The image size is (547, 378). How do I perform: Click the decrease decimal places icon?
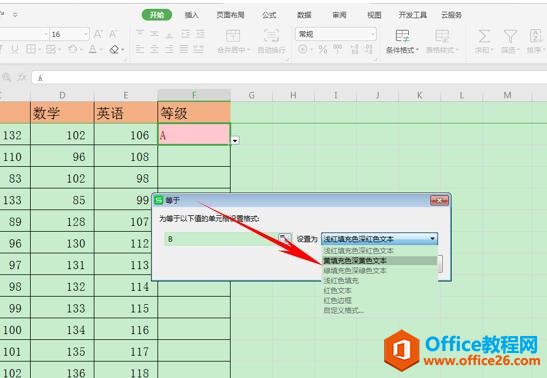pos(369,50)
